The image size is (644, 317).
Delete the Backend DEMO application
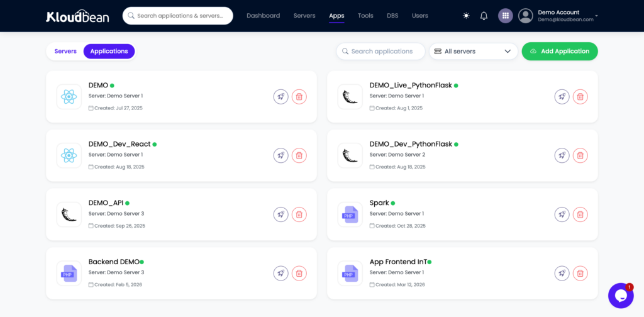tap(299, 273)
